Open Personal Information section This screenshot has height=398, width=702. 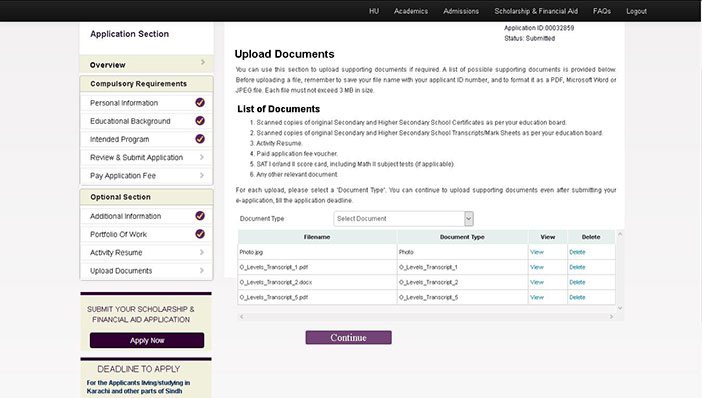click(x=124, y=103)
